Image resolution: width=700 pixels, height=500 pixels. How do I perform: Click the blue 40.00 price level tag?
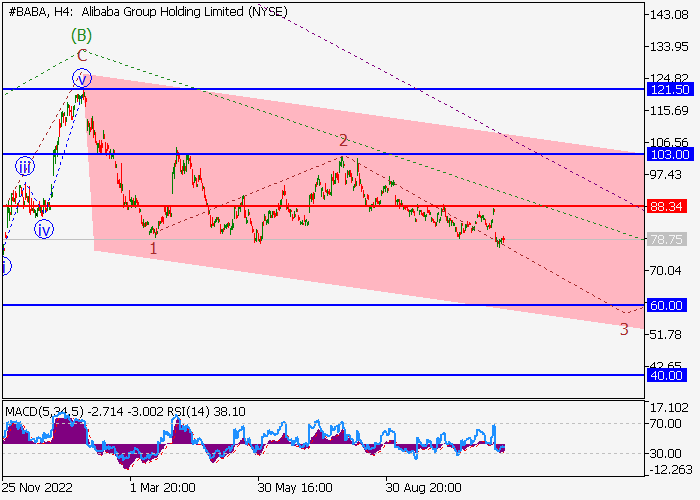pyautogui.click(x=667, y=375)
